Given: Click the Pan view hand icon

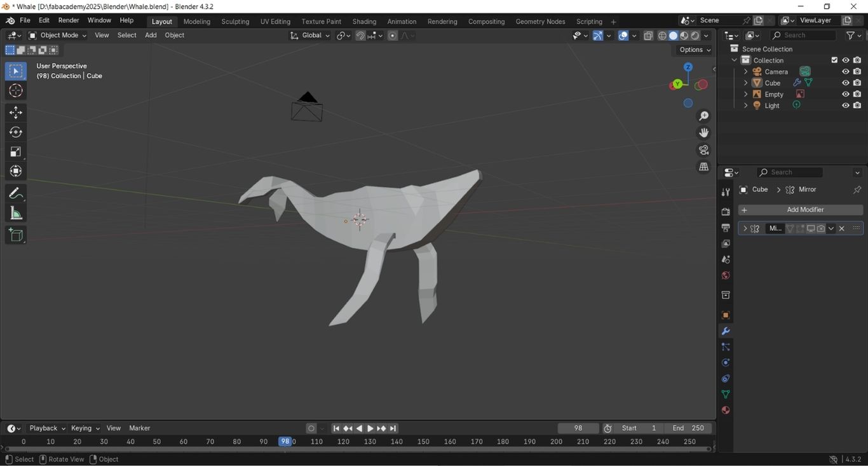Looking at the screenshot, I should (x=703, y=133).
